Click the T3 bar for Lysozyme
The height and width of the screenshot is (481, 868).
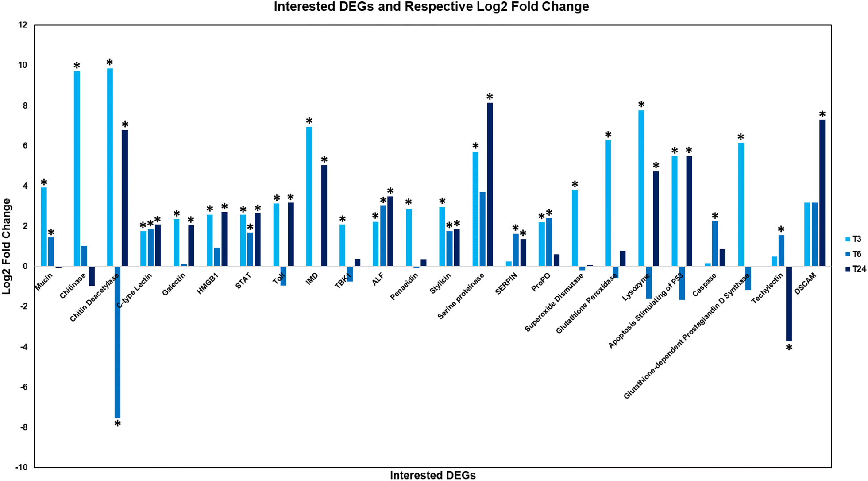click(x=641, y=188)
